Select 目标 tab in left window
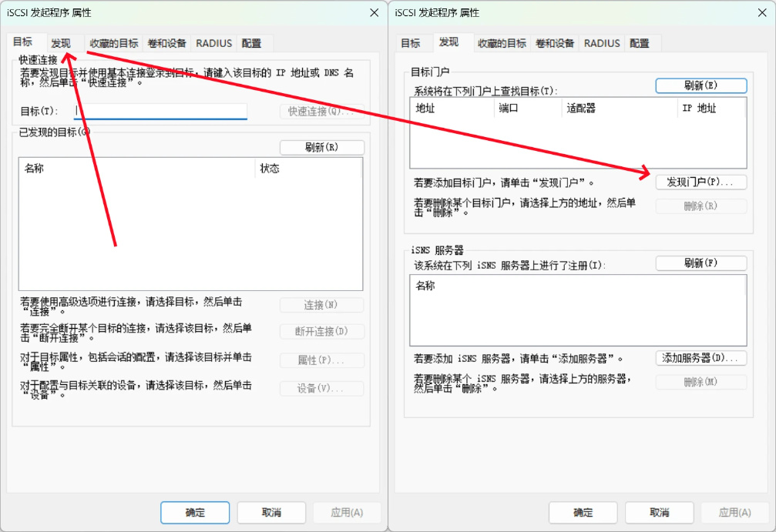This screenshot has width=776, height=532. [x=23, y=42]
